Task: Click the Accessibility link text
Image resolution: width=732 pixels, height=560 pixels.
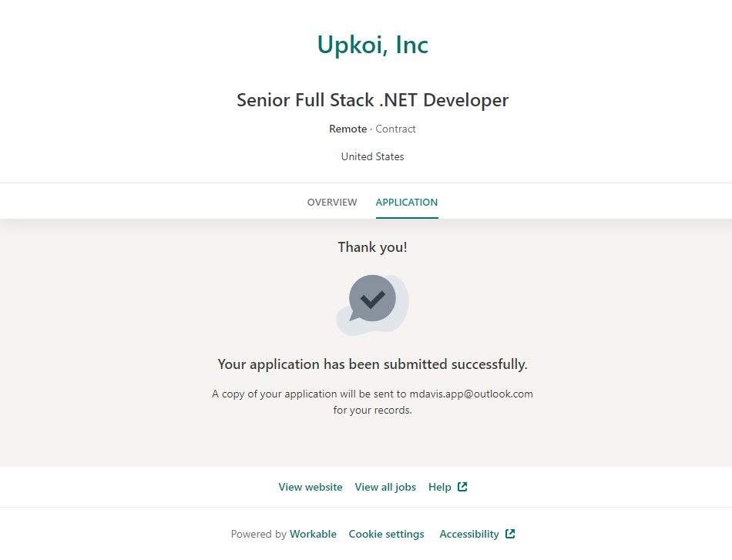Action: pos(469,534)
